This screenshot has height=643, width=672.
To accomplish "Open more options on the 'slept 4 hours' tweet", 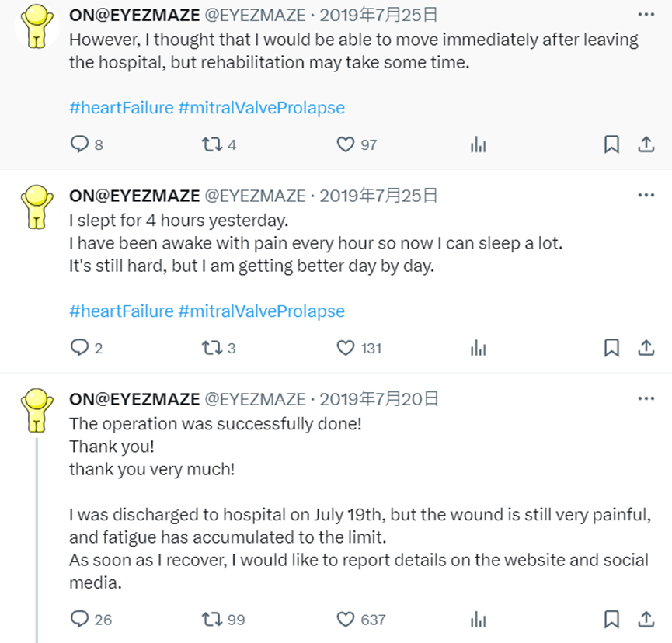I will click(646, 196).
